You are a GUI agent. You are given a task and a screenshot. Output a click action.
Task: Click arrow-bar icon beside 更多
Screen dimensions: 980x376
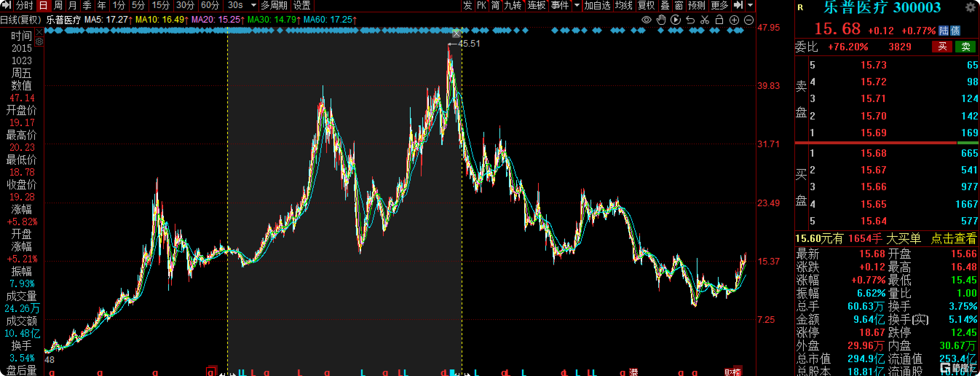[x=738, y=5]
